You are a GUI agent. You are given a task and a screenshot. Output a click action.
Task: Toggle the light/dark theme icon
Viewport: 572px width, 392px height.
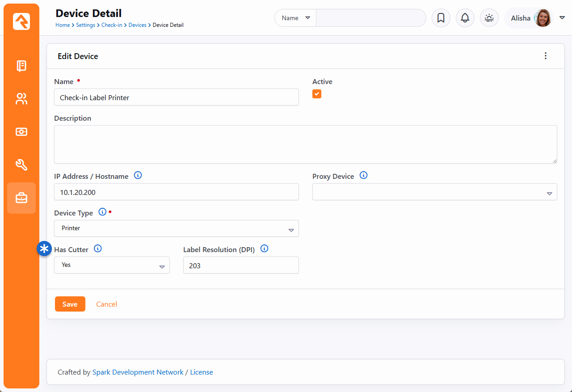coord(489,18)
